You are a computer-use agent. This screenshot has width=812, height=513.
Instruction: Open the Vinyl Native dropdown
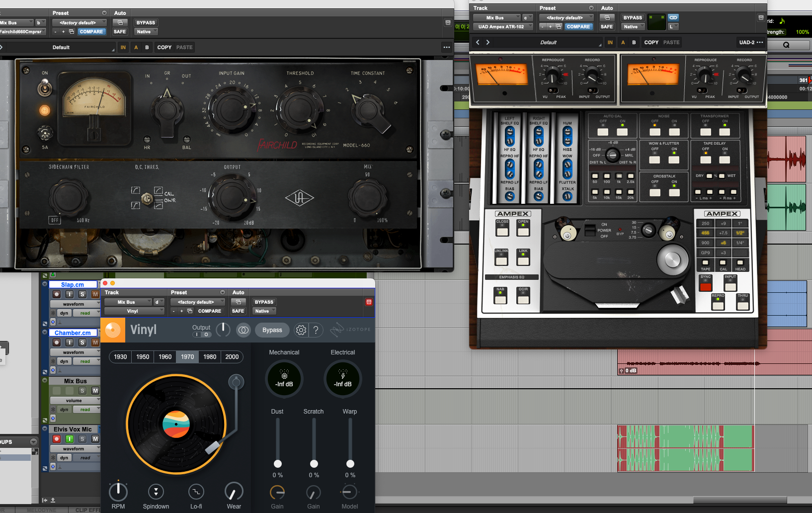pos(264,311)
